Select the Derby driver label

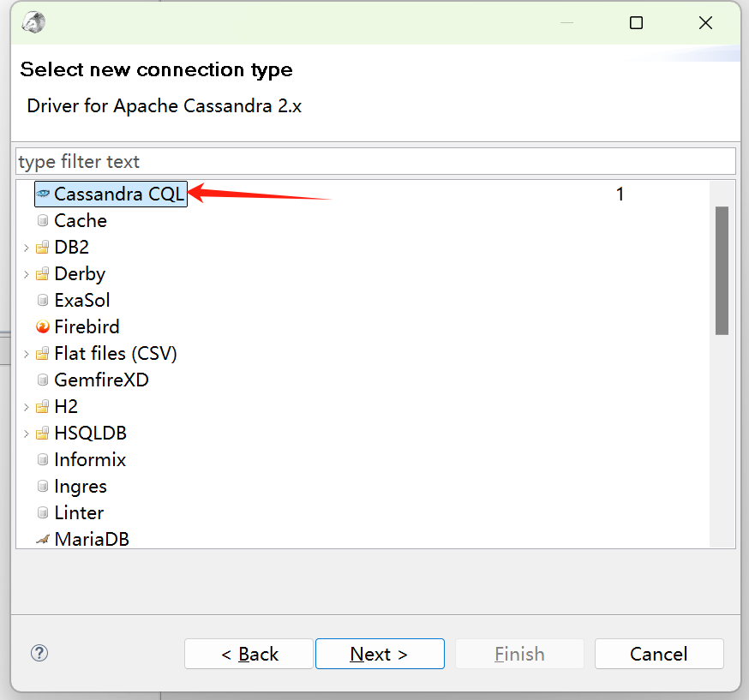click(x=80, y=274)
